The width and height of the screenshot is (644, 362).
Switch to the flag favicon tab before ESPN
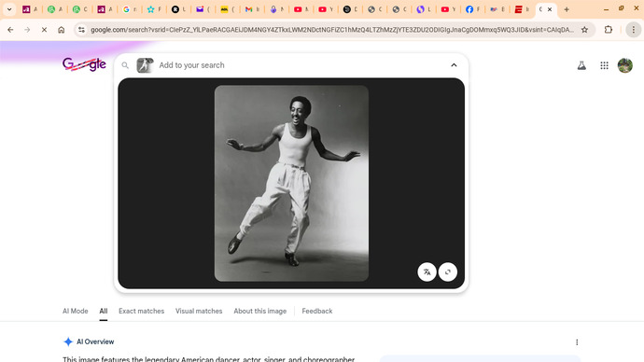[494, 9]
